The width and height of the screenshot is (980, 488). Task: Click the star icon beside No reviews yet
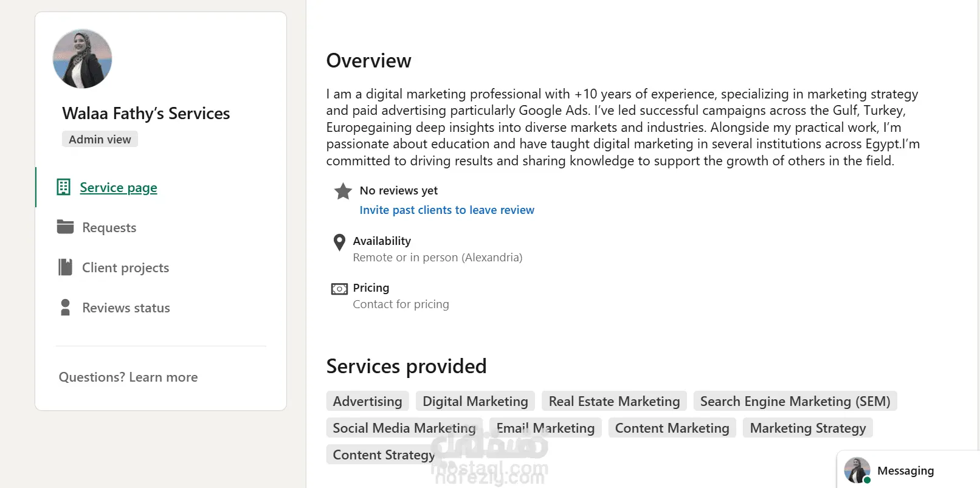343,191
